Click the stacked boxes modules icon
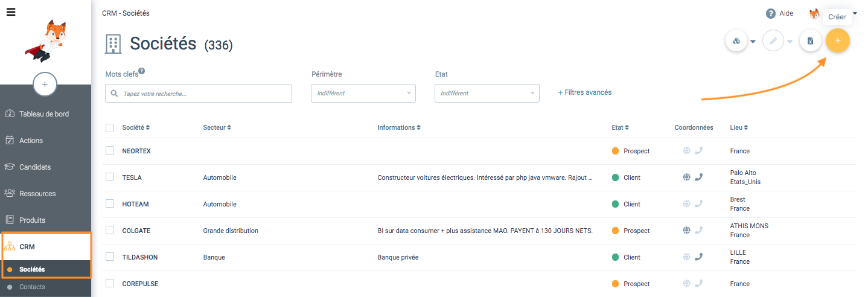This screenshot has width=868, height=297. tap(736, 41)
